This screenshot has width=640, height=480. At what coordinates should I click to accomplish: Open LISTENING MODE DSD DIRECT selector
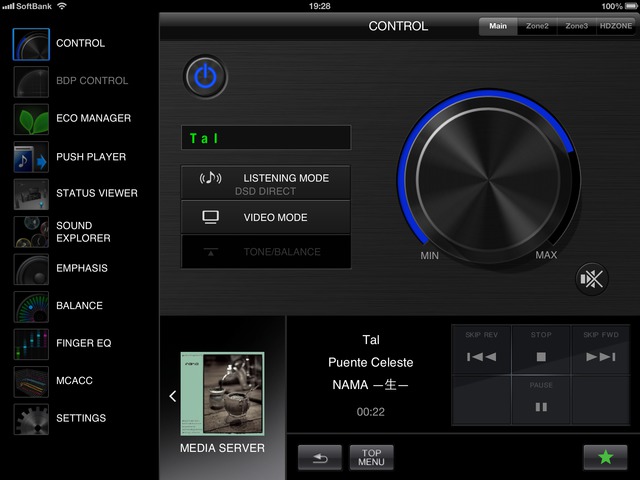coord(266,183)
